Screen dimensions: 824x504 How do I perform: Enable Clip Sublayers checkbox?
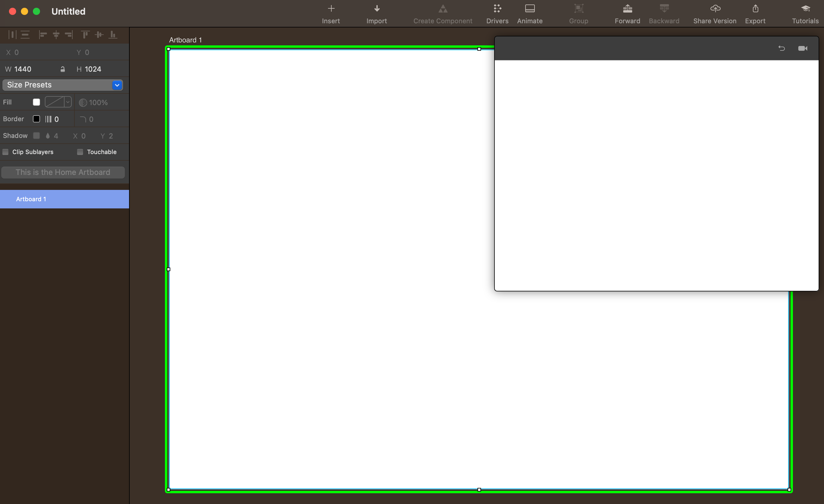[x=5, y=152]
